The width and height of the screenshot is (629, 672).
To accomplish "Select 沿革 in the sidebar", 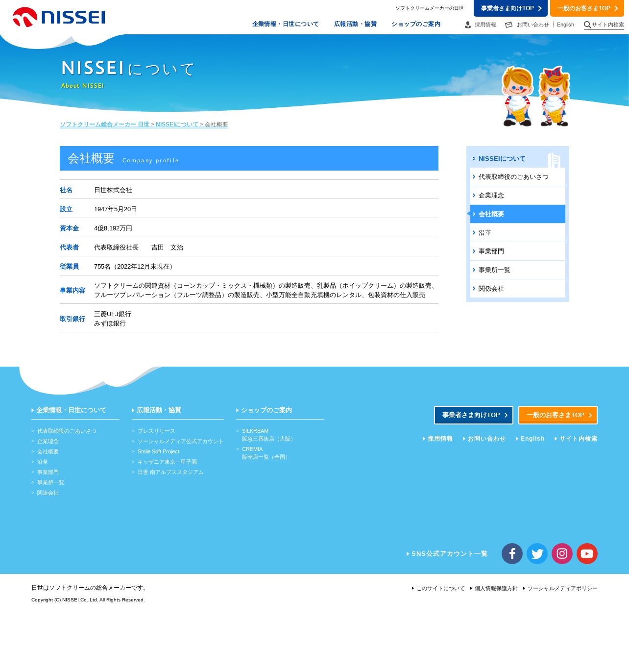I will [x=518, y=233].
